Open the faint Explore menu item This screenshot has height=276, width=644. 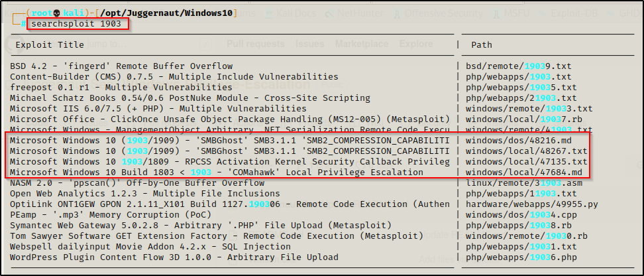tap(416, 44)
